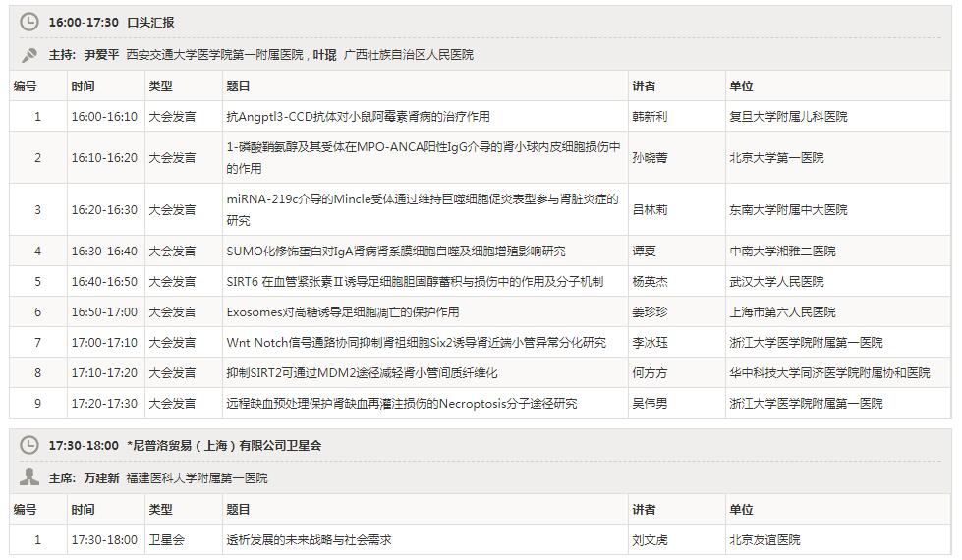Click the 尼普洛贸易（上海）有限公司卫星会 session title
Viewport: 962px width, 560px height.
point(225,445)
